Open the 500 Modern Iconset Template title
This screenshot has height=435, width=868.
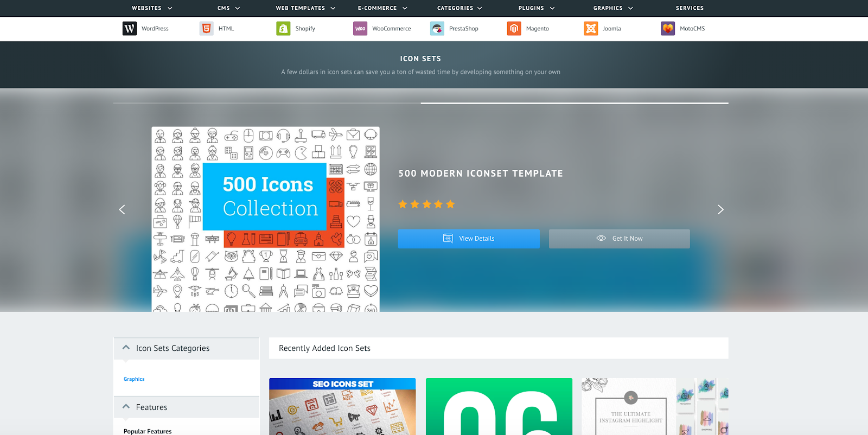coord(481,174)
